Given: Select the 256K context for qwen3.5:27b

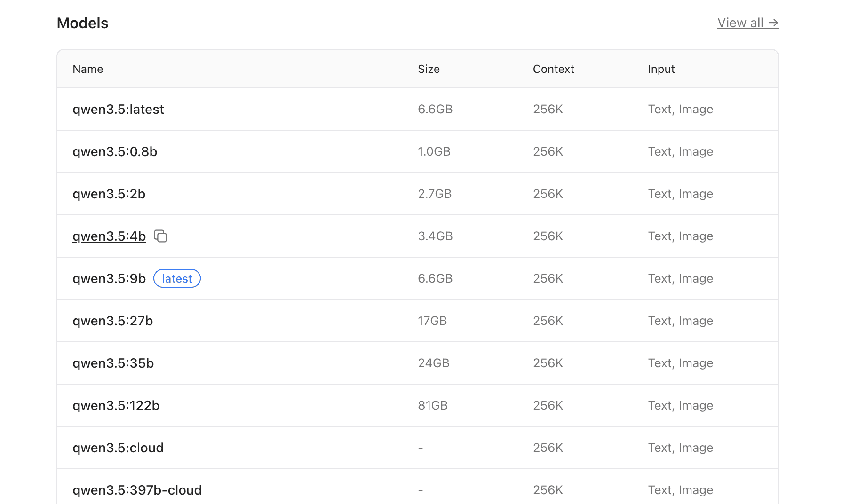Looking at the screenshot, I should click(x=548, y=321).
